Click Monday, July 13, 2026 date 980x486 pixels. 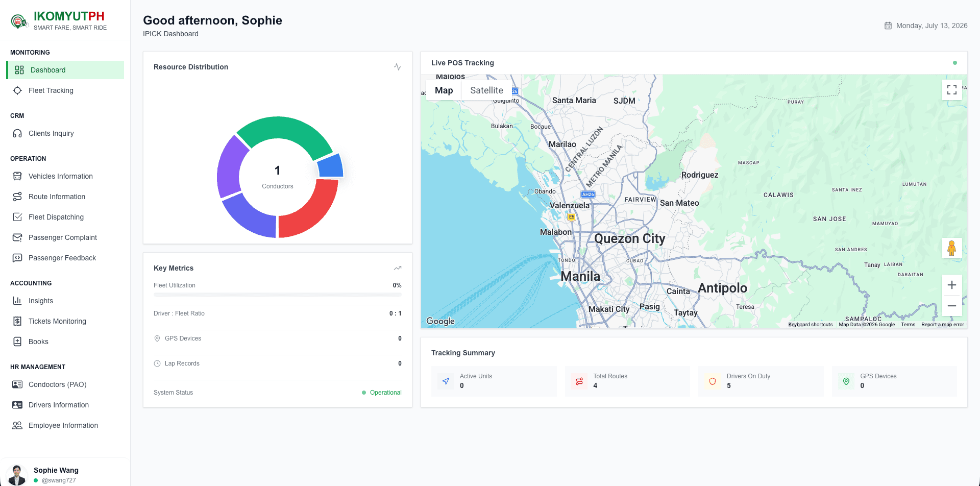[932, 26]
